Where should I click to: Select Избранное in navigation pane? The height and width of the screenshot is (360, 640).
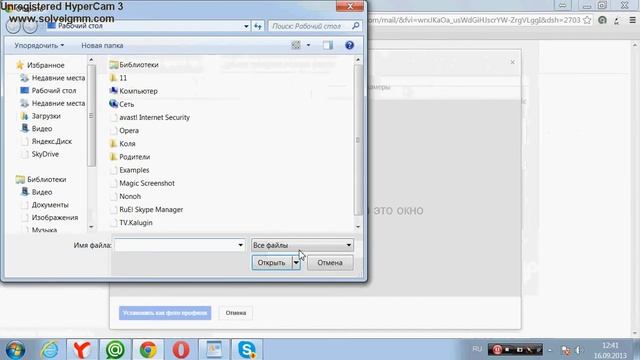(45, 65)
